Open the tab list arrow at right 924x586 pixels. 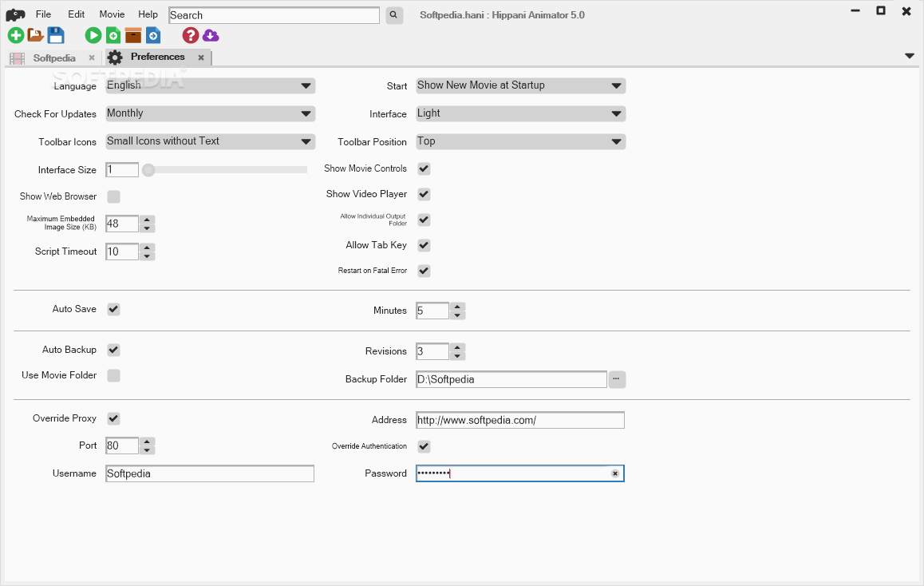click(910, 56)
